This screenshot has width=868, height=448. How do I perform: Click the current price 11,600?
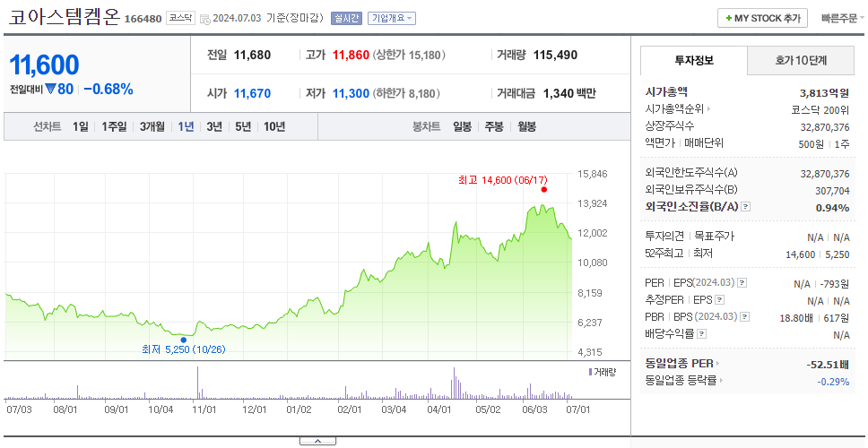pos(44,65)
